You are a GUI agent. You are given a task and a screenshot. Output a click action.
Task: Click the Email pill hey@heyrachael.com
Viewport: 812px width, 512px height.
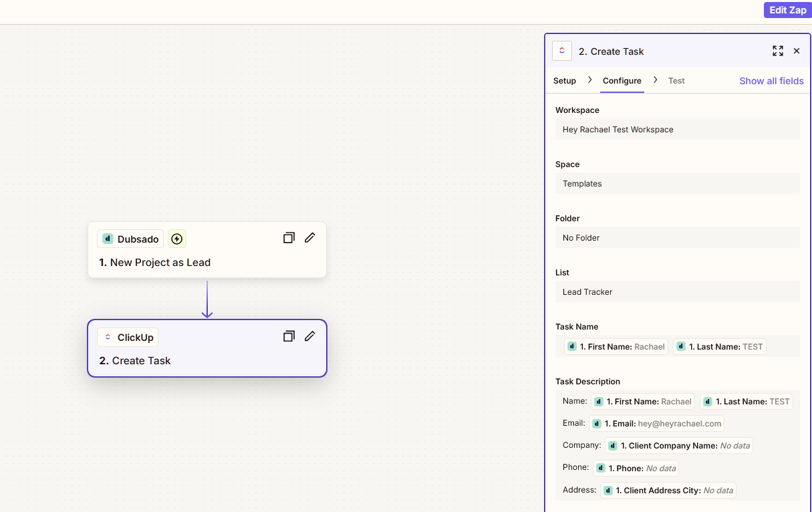(x=656, y=424)
